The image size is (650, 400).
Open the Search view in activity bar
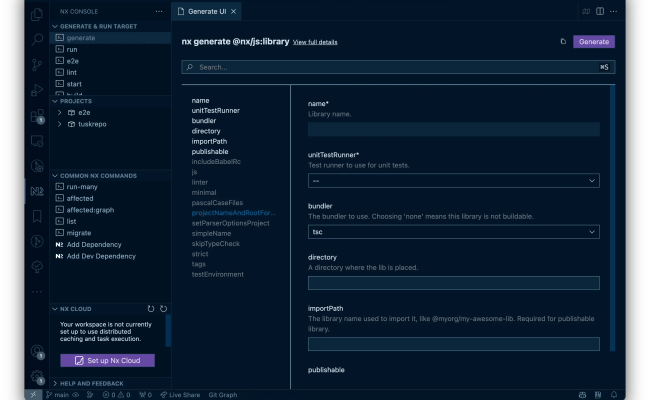point(37,39)
